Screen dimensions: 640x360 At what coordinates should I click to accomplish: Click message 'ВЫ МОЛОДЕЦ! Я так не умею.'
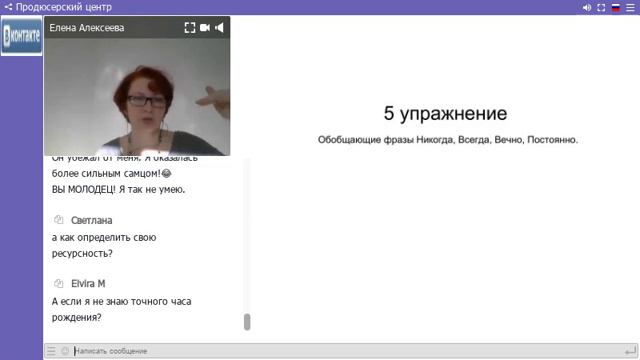pyautogui.click(x=118, y=189)
